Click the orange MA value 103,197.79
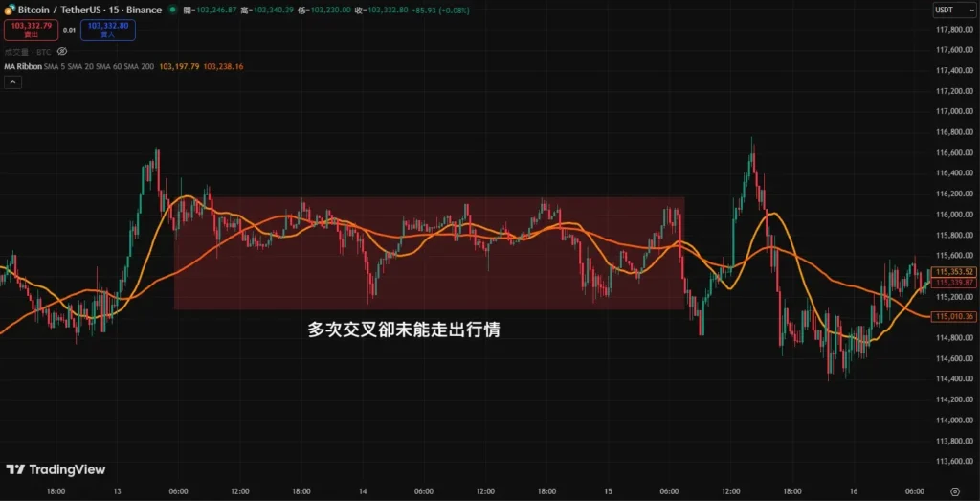The height and width of the screenshot is (501, 980). (179, 66)
